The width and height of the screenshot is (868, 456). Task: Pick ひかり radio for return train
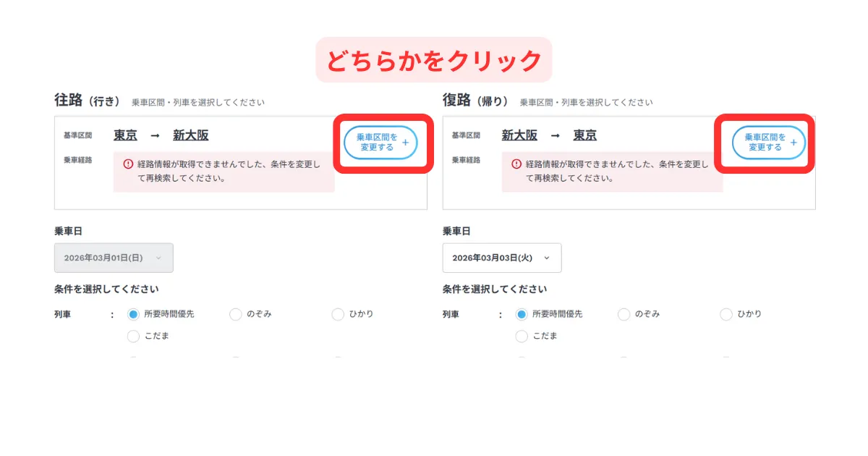pos(726,314)
